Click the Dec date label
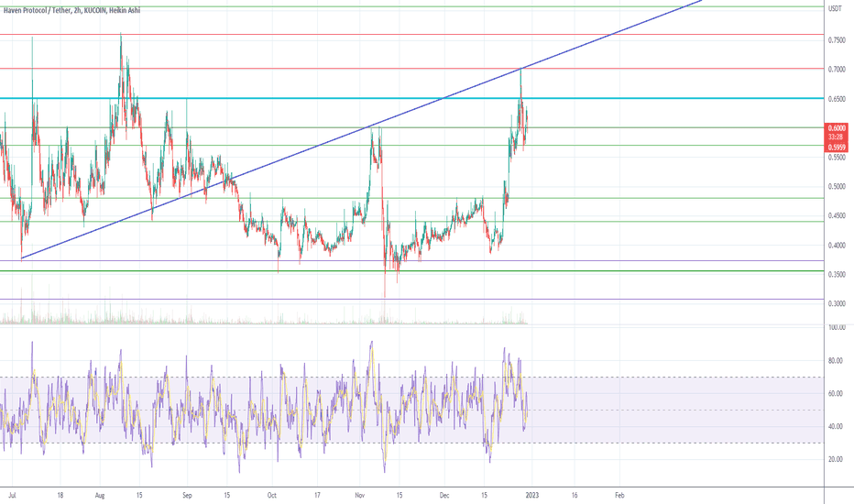Viewport: 854px width, 504px height. coord(444,495)
